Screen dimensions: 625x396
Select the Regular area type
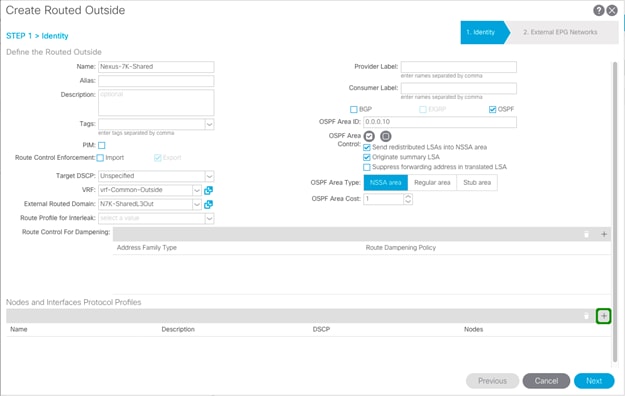point(432,183)
